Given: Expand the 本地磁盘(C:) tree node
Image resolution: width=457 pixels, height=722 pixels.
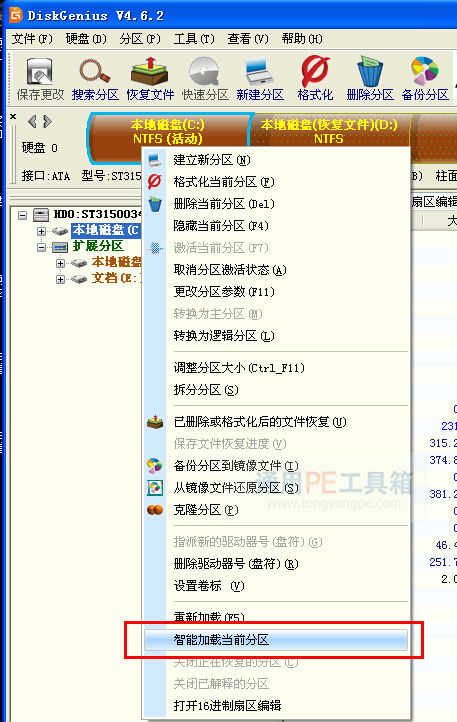Looking at the screenshot, I should [x=41, y=231].
